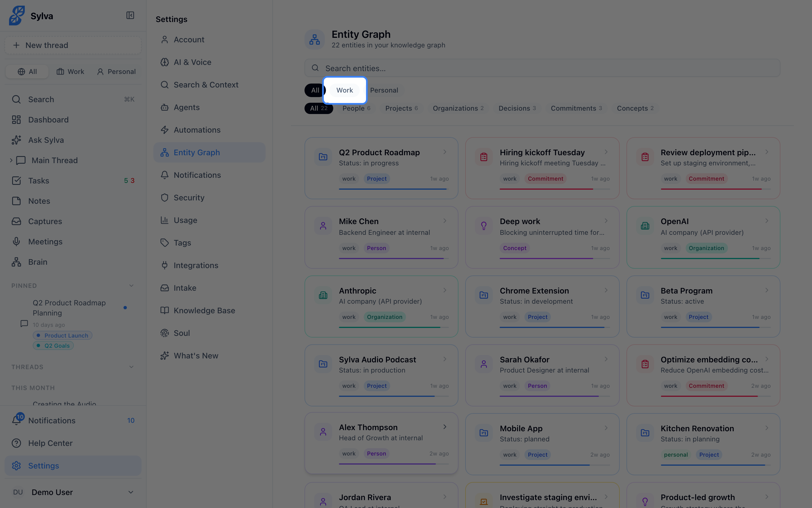Focus the Search entities field
The image size is (812, 508).
coord(542,68)
